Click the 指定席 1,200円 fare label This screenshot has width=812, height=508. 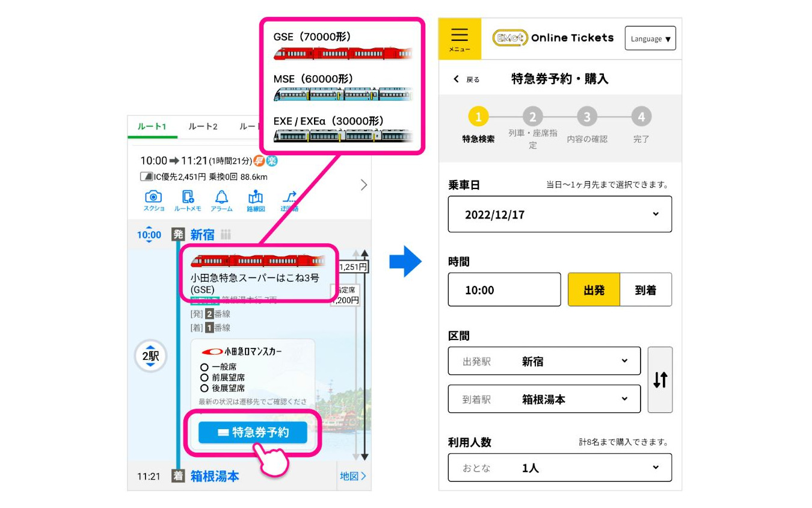pyautogui.click(x=346, y=295)
